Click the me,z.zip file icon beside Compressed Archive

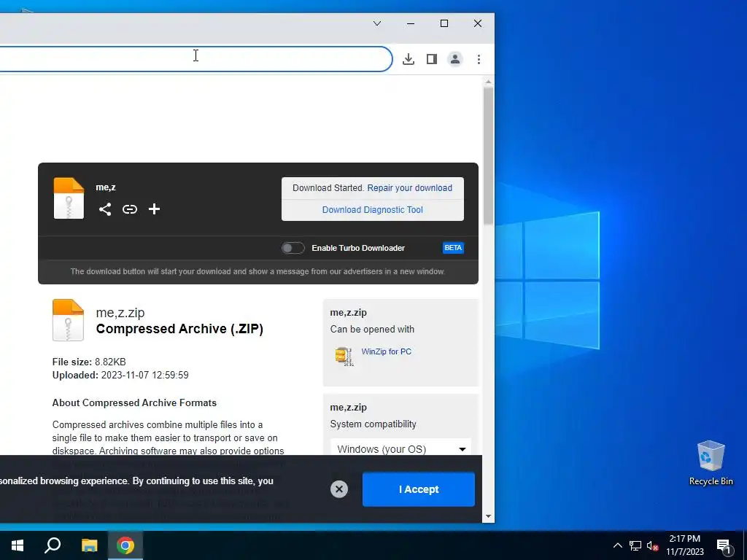coord(68,320)
